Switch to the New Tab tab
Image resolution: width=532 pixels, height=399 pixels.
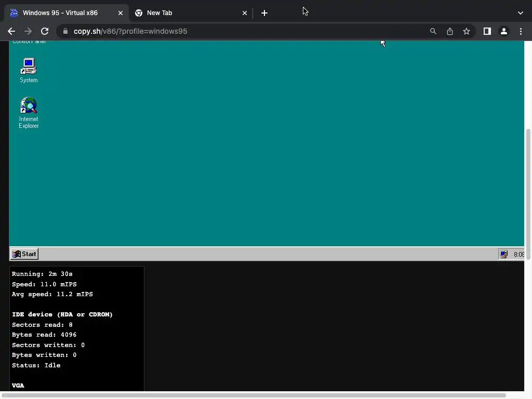191,13
